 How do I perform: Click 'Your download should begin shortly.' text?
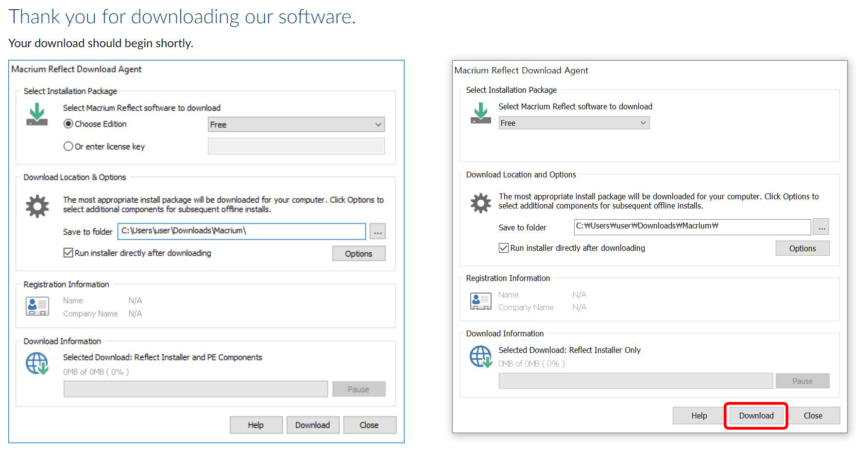click(101, 43)
